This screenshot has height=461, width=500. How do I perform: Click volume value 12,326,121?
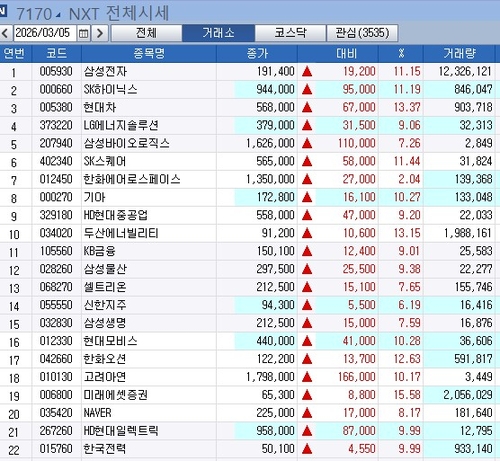(x=465, y=71)
